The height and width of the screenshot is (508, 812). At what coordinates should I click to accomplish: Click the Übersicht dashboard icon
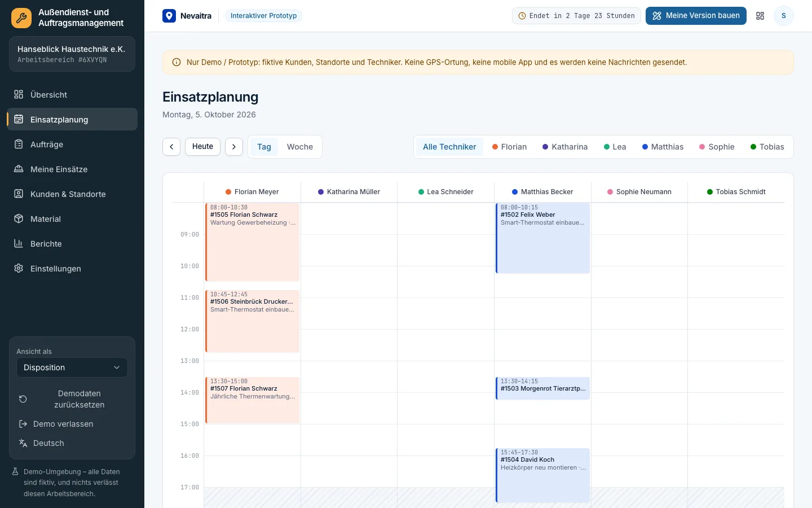coord(19,94)
